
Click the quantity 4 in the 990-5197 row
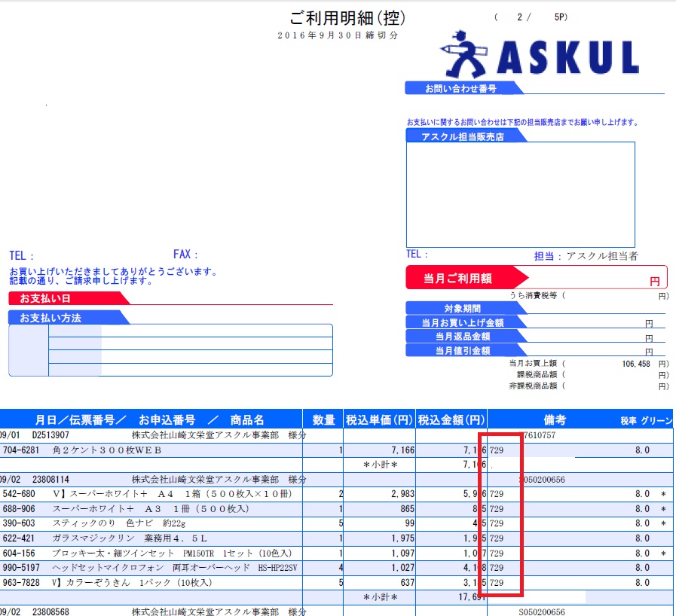coord(341,567)
